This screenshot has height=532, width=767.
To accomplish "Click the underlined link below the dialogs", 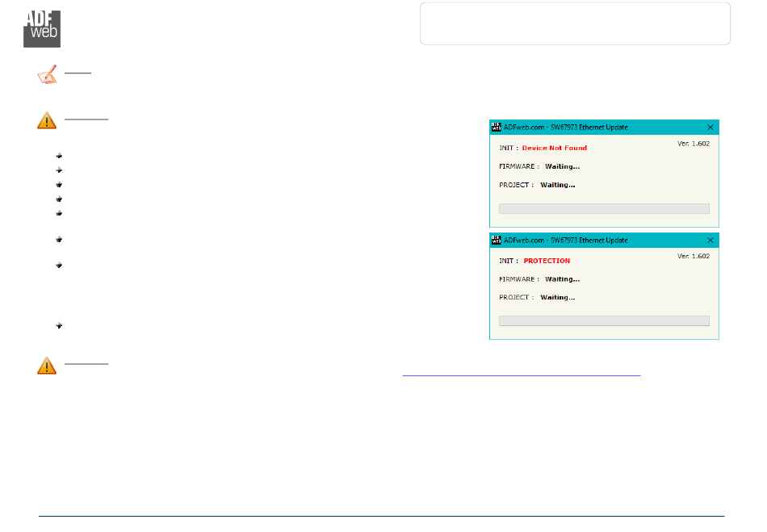I will click(521, 375).
